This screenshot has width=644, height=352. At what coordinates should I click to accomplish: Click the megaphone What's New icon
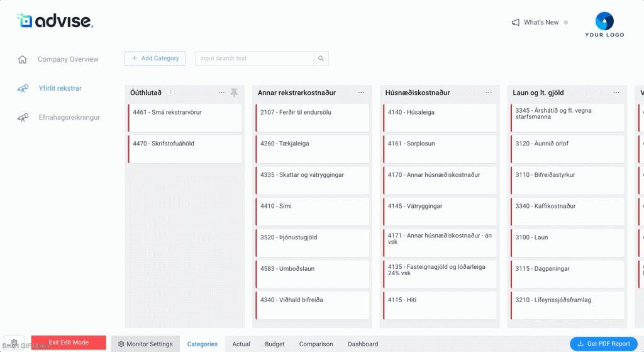click(516, 23)
